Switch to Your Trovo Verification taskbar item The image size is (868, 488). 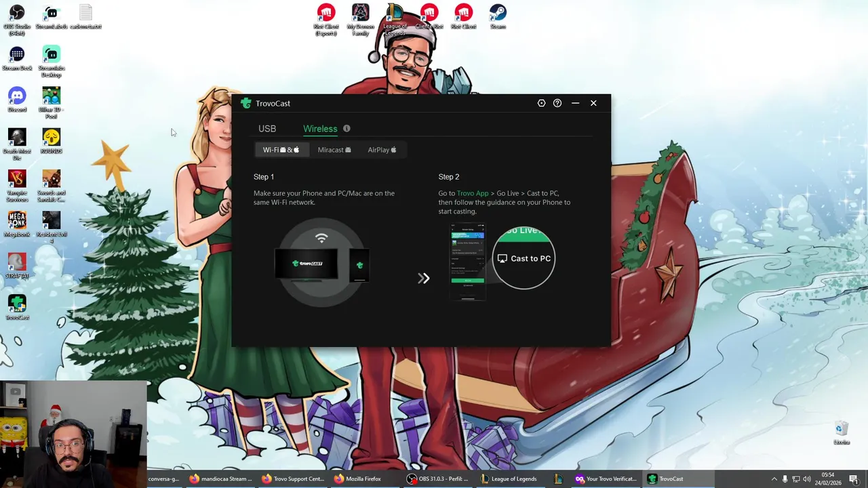[x=605, y=479]
